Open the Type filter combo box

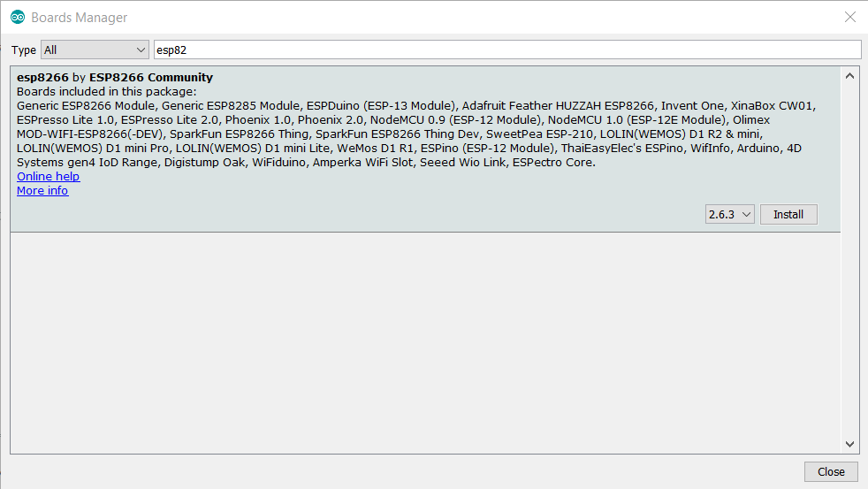point(95,50)
